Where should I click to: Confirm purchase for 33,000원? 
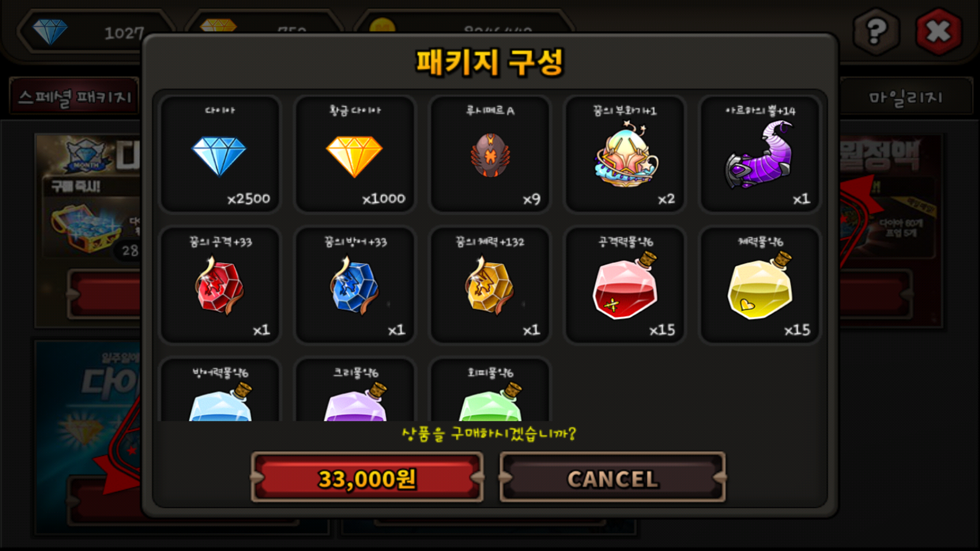367,478
